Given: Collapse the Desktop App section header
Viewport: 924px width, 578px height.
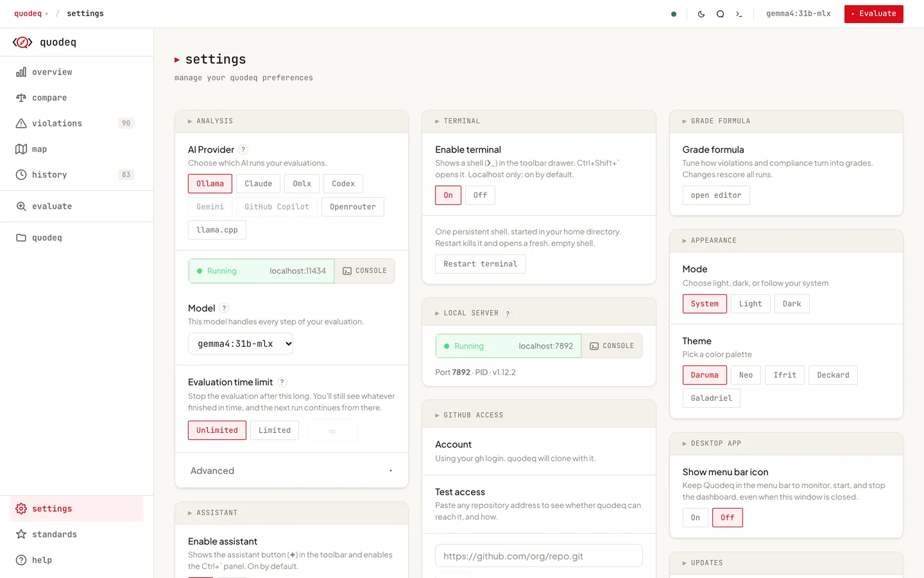Looking at the screenshot, I should (786, 444).
